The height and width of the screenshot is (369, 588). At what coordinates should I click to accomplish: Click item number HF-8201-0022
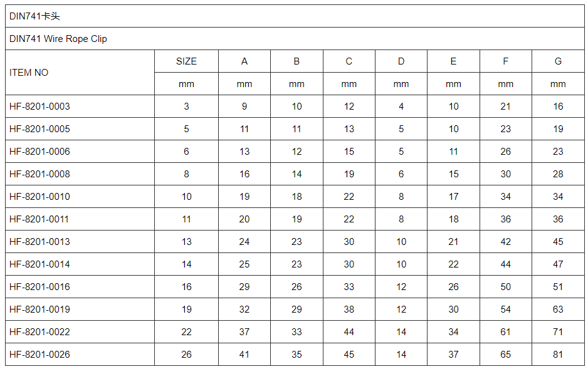pyautogui.click(x=39, y=332)
